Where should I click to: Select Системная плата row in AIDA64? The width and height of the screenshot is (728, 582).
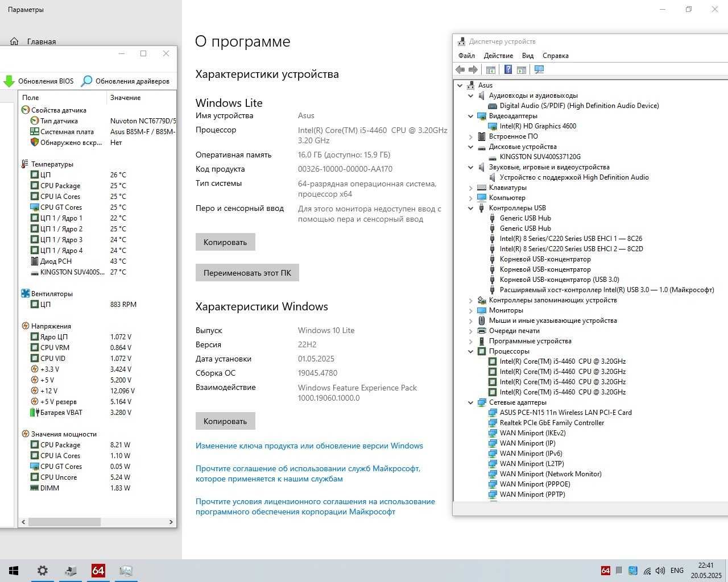tap(97, 132)
